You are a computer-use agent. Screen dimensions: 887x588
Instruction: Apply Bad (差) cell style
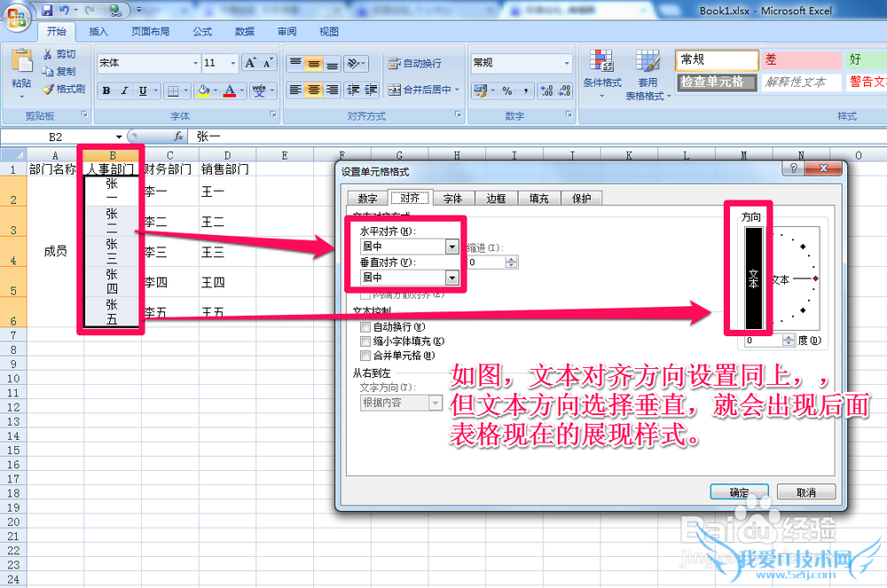[x=801, y=60]
